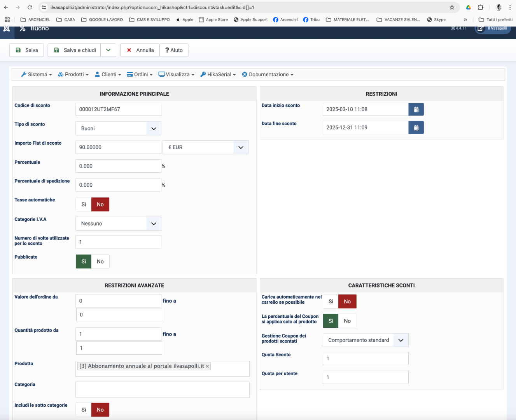Open calendar picker for Data inizio sconto
The height and width of the screenshot is (420, 516).
tap(416, 109)
